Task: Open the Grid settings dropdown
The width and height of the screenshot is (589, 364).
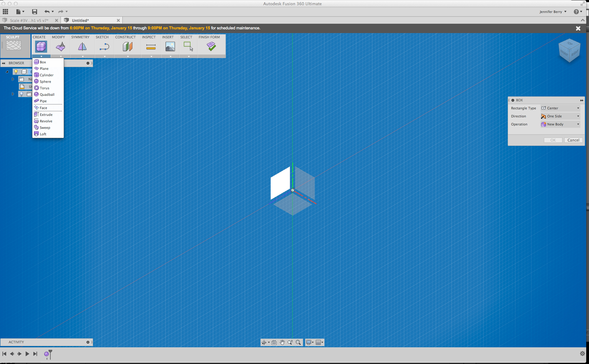Action: pos(319,342)
